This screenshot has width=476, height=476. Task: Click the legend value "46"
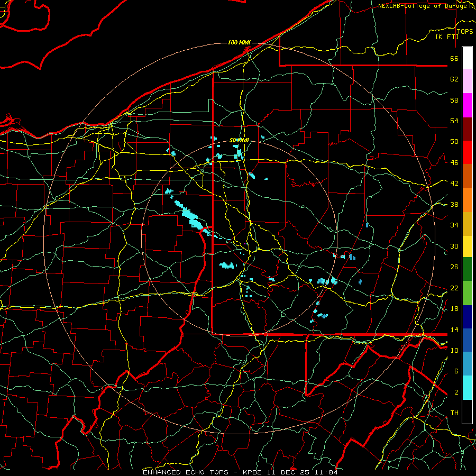point(454,163)
